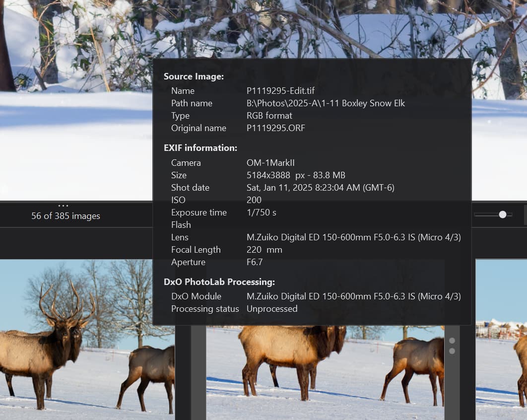Screen dimensions: 527x420
Task: Click the path B:\Photos\2025-A\1-11 Boxley Snow Elk
Action: [x=326, y=103]
